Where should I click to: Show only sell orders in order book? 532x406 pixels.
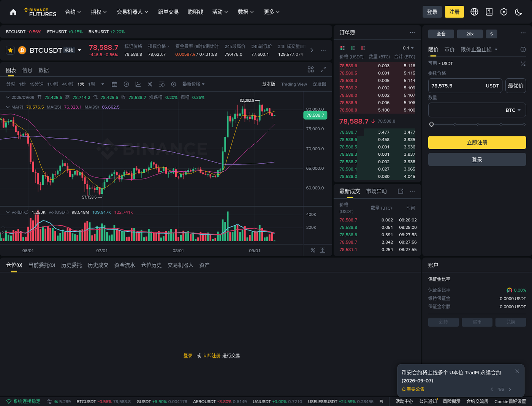coord(363,48)
